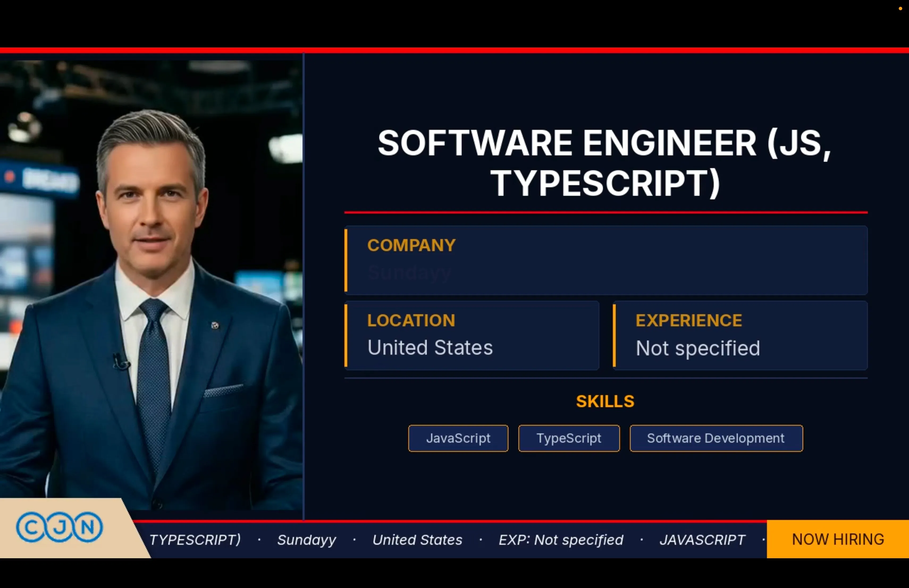Click 'TYPESCRIPT)' in the ticker
The image size is (909, 588).
tap(195, 540)
